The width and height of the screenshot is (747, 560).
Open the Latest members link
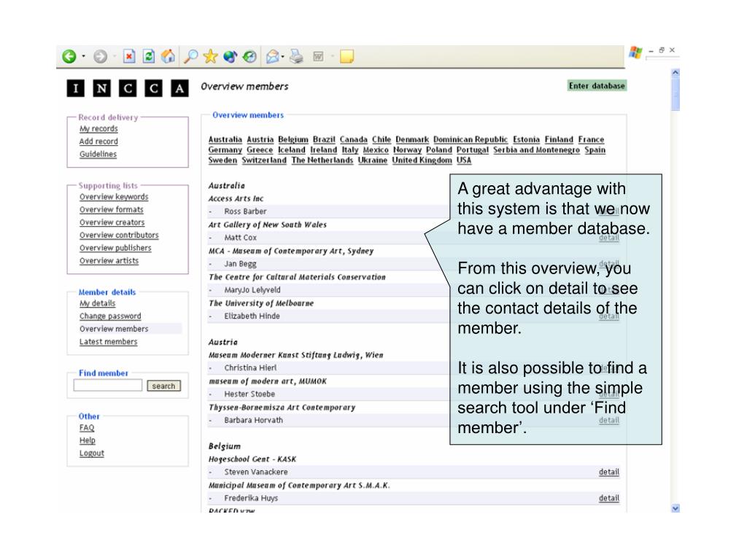[x=109, y=342]
